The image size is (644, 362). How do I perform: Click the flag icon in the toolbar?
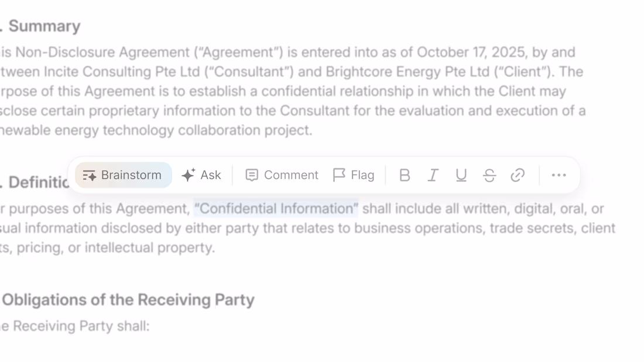pos(339,174)
